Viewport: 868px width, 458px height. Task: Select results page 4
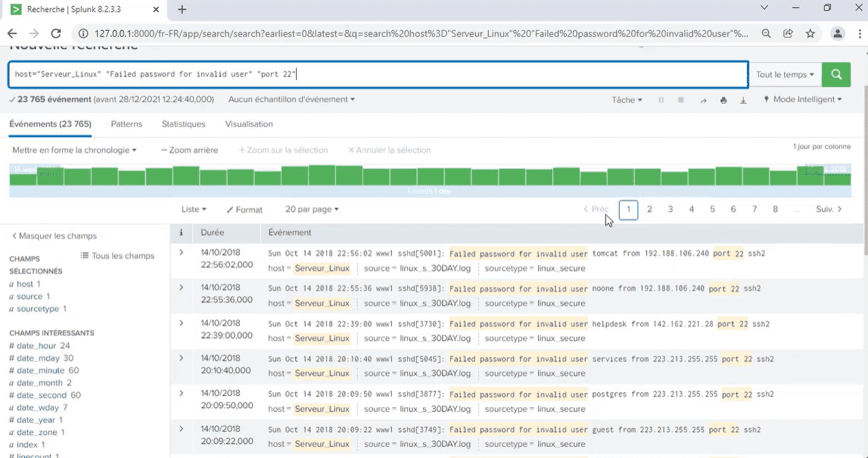point(692,210)
